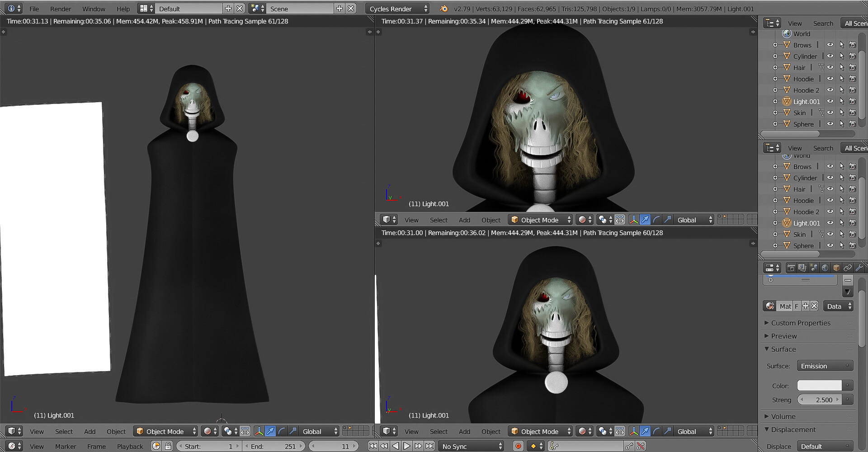The height and width of the screenshot is (452, 868).
Task: Toggle use preview range clock icon
Action: (156, 446)
